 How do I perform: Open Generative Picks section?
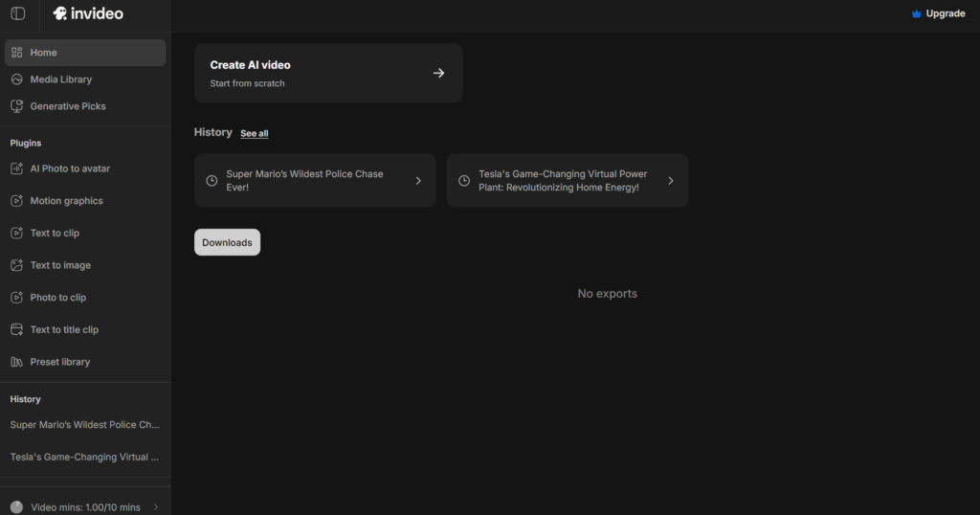[x=67, y=106]
